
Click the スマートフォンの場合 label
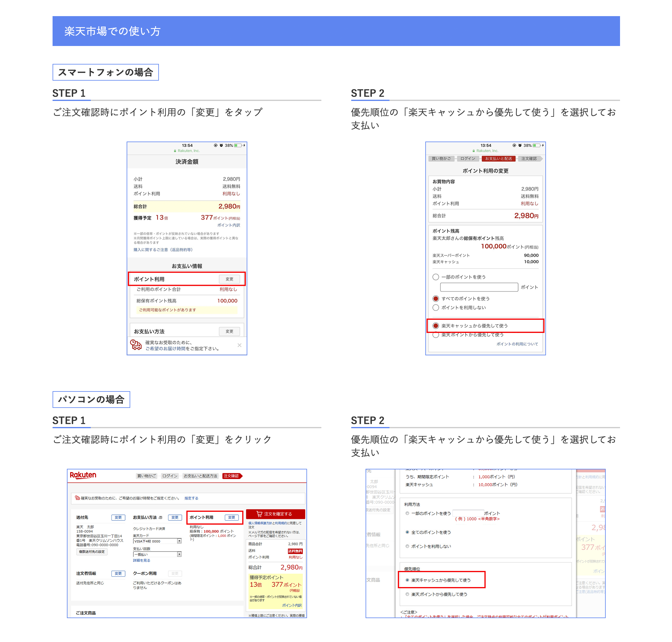[x=105, y=72]
